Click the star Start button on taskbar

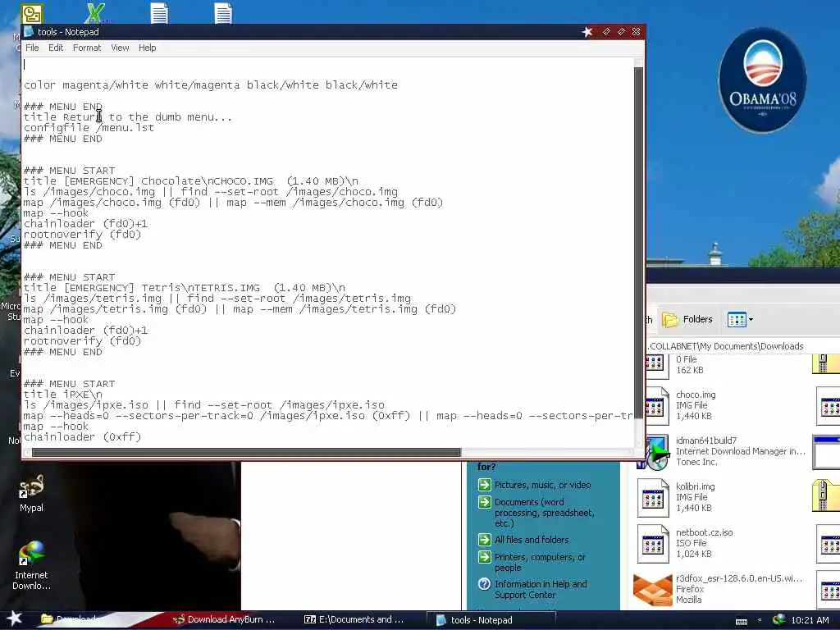click(x=14, y=619)
